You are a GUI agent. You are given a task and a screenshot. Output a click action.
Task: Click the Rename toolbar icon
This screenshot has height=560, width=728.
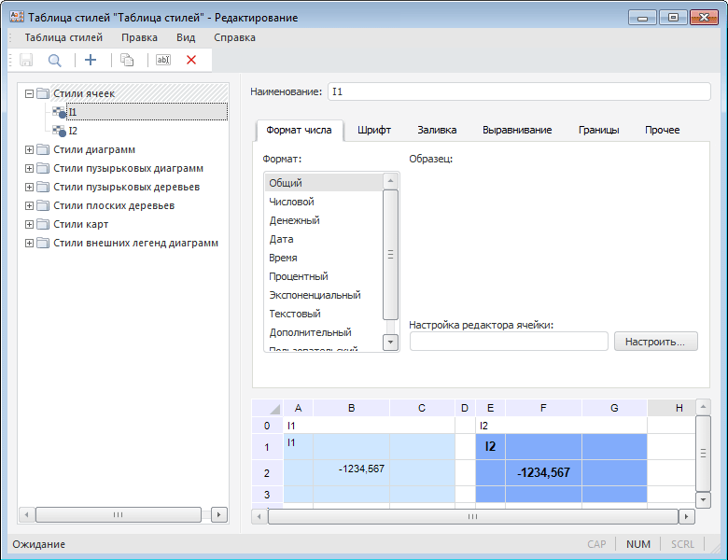(162, 60)
